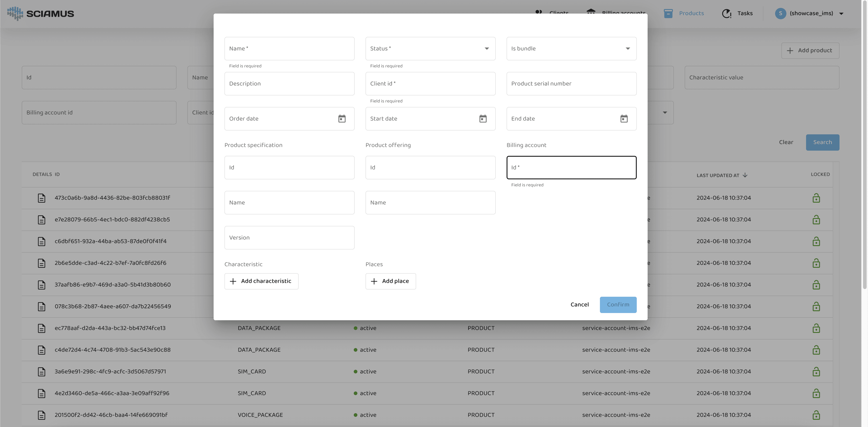868x427 pixels.
Task: Click the Tasks icon in top bar
Action: (726, 14)
